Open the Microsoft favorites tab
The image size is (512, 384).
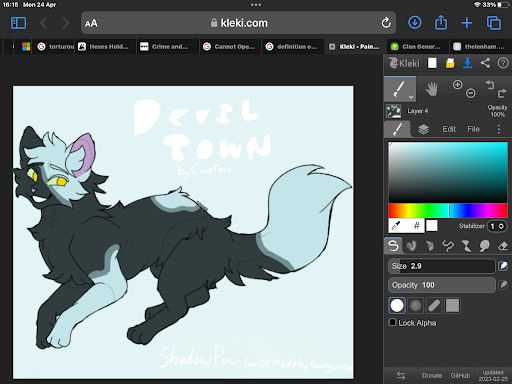click(26, 47)
